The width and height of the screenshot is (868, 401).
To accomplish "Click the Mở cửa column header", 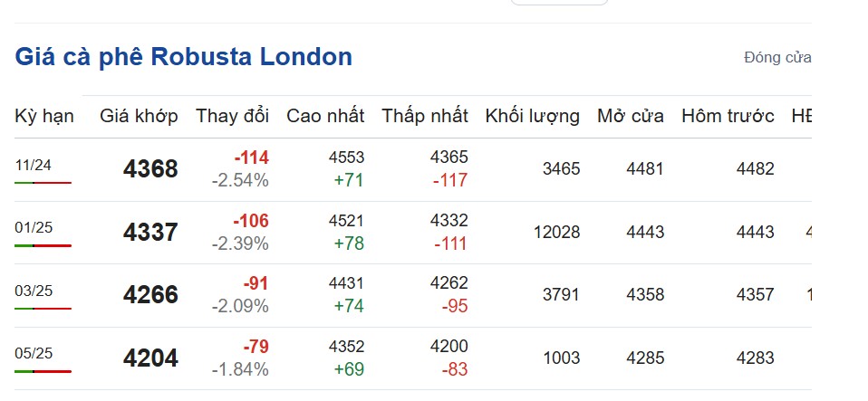I will point(630,116).
